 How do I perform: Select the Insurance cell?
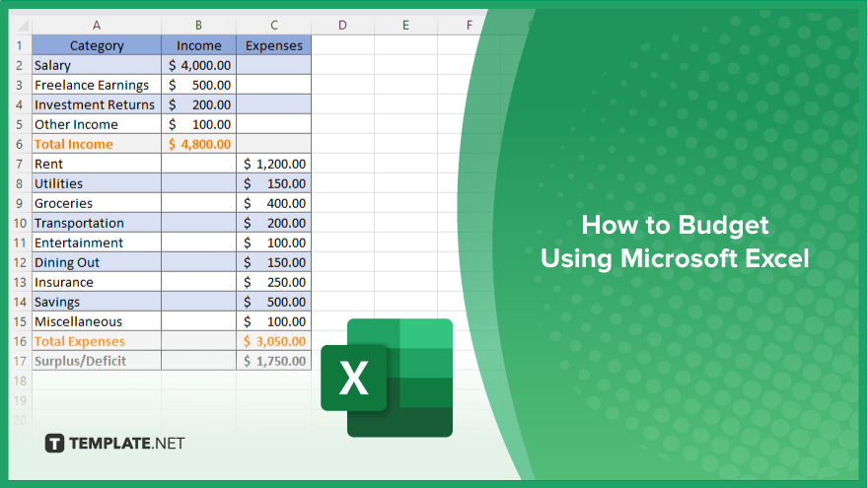pos(97,282)
